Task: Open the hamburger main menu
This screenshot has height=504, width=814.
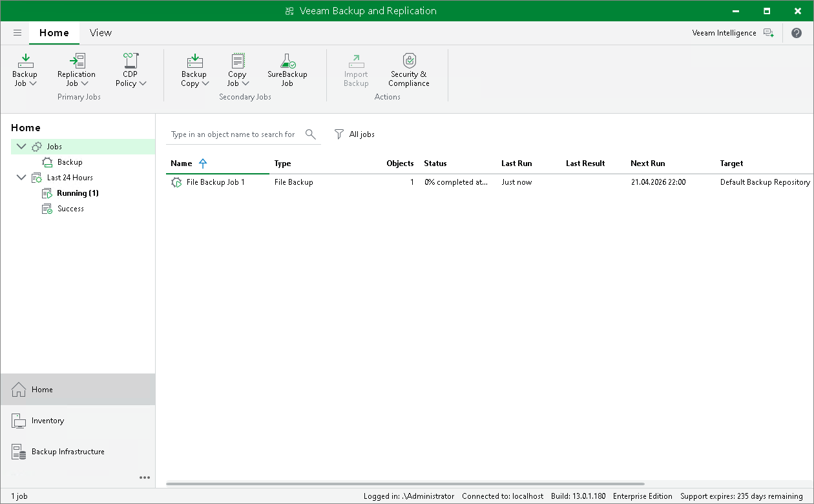Action: 17,33
